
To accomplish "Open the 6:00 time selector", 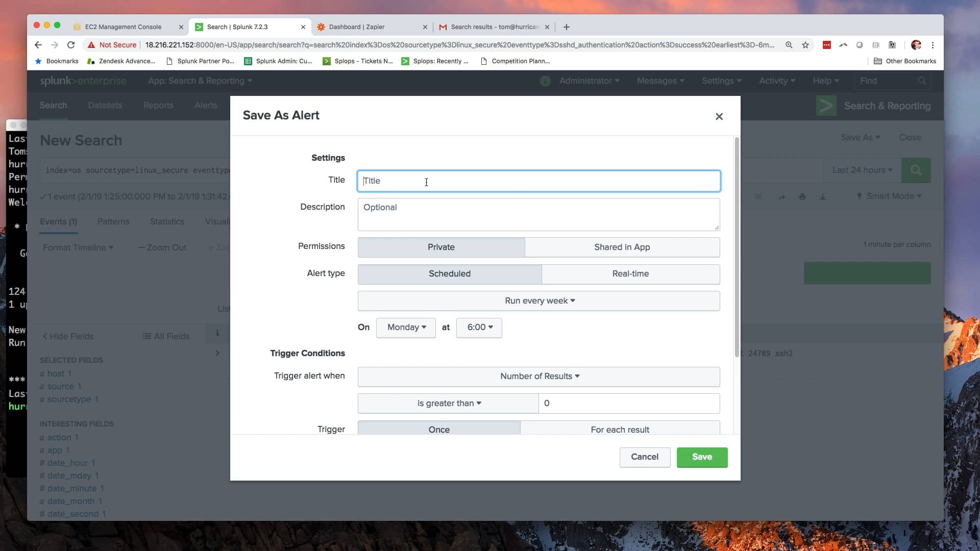I will coord(479,328).
